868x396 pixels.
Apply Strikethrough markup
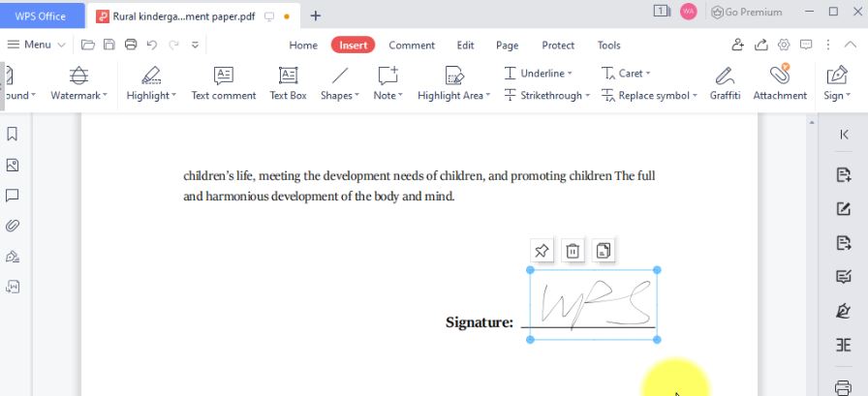[545, 96]
